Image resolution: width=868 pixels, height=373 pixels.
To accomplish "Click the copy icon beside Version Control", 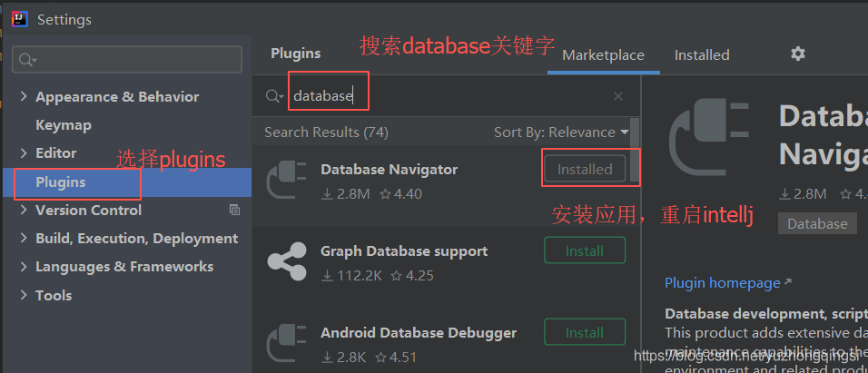I will tap(234, 210).
